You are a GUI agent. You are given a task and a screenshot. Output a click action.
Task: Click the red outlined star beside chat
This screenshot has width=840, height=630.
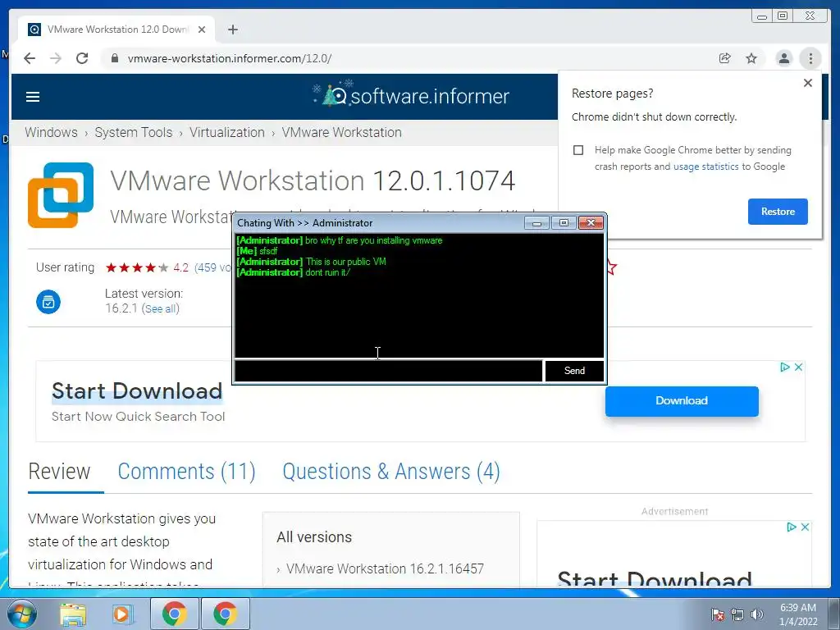point(611,267)
